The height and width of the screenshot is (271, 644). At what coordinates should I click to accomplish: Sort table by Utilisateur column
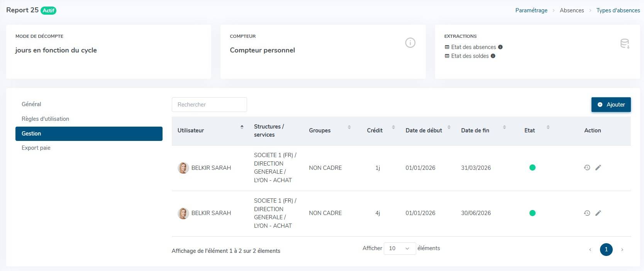point(242,127)
